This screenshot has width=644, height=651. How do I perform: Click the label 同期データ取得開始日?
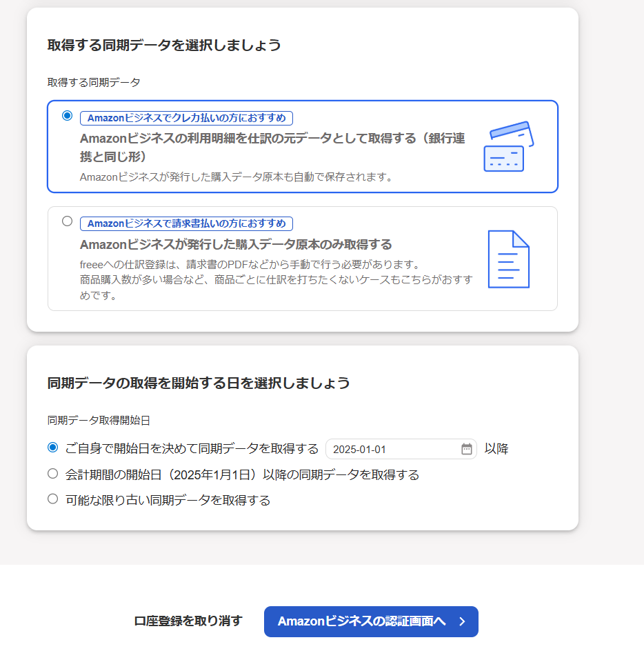(99, 421)
